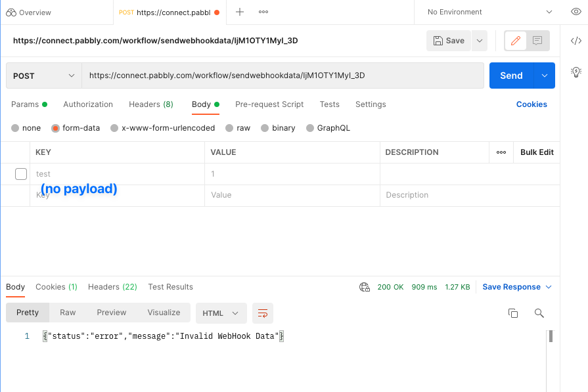Open the Pre-request Script tab
Image resolution: width=588 pixels, height=392 pixels.
click(x=269, y=104)
